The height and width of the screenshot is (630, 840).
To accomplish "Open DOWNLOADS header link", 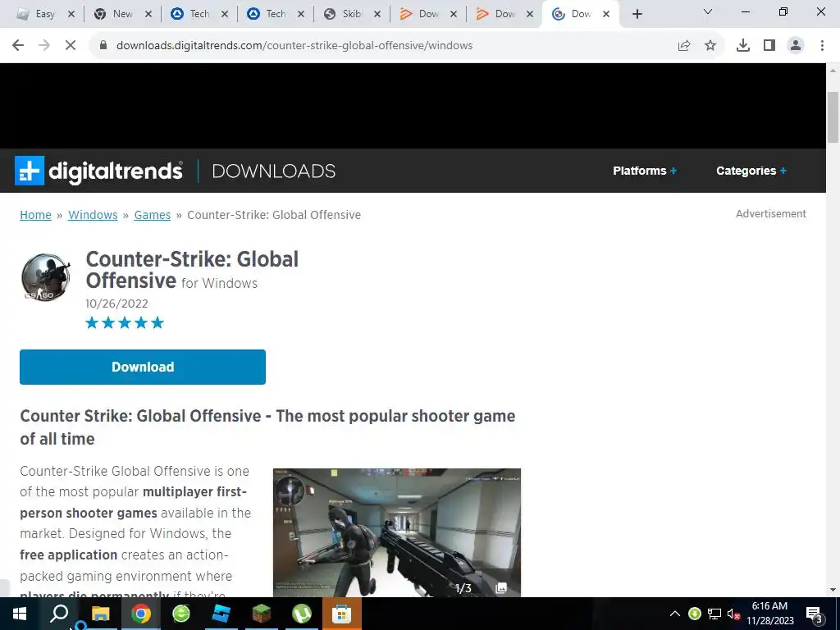I will 274,171.
